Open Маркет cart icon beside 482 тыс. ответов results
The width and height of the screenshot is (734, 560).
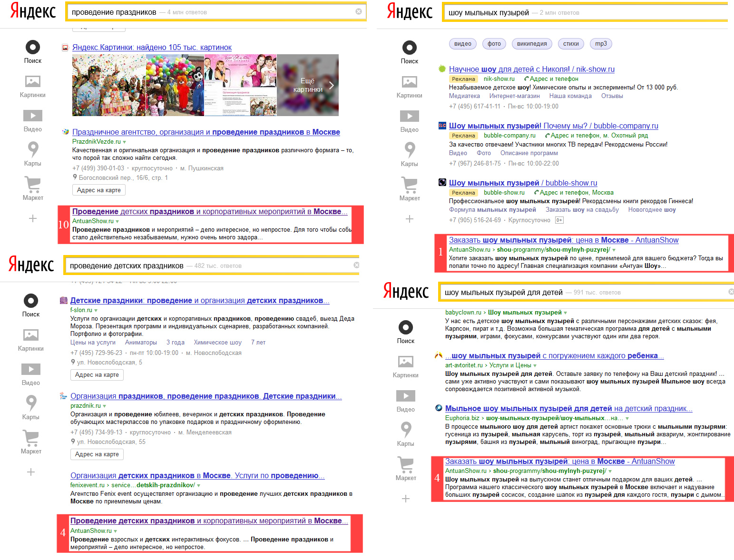point(31,437)
